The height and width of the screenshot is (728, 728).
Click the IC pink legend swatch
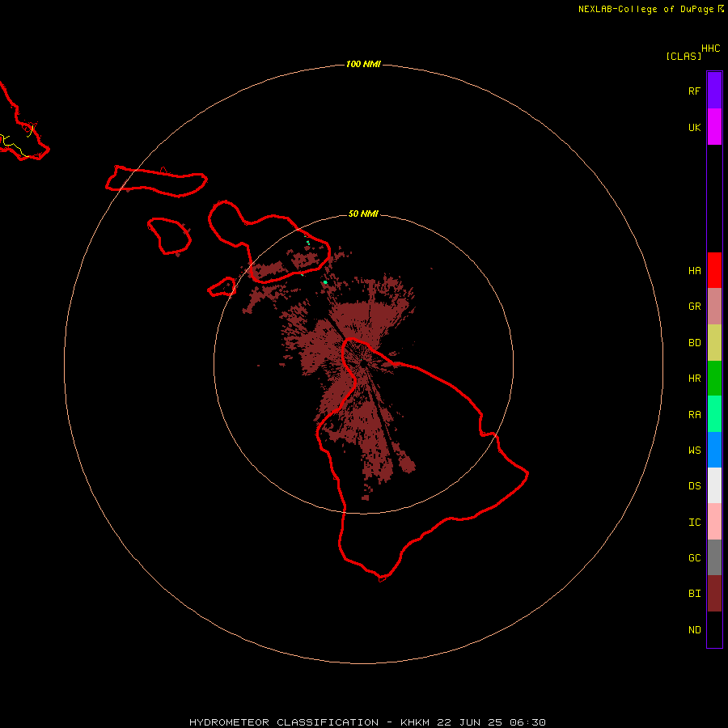[714, 522]
